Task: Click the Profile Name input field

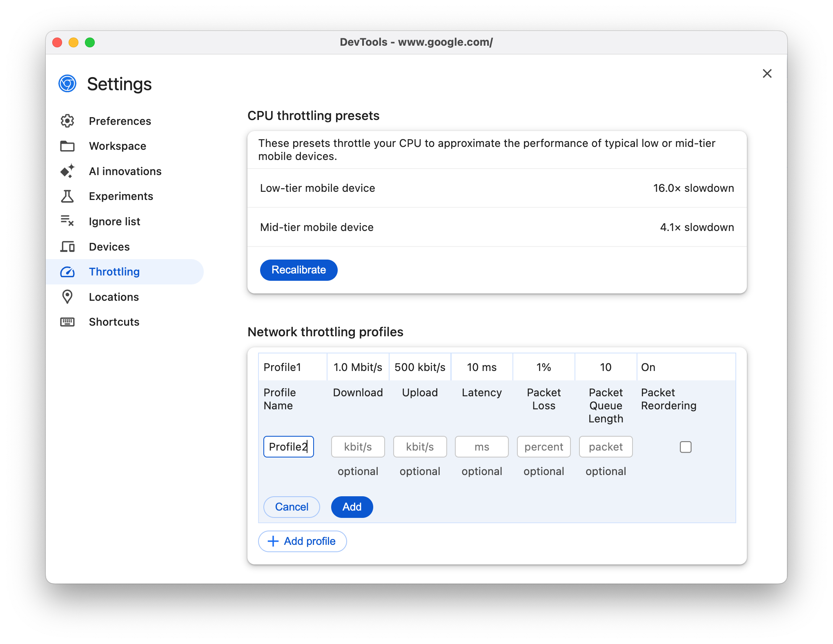Action: tap(287, 446)
